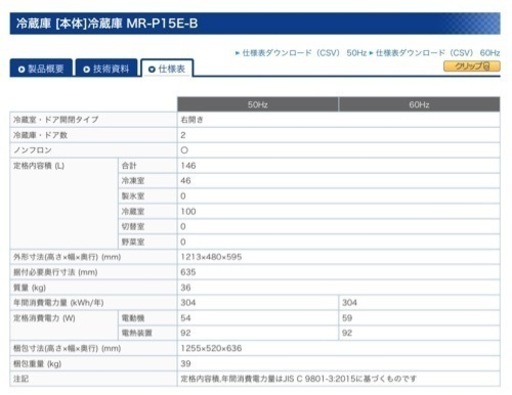Click the 50Hz column header

point(258,105)
